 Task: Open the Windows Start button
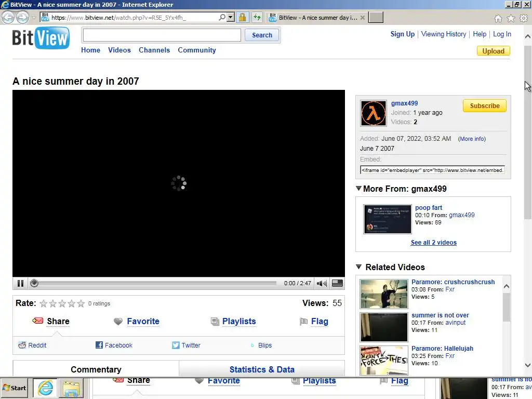pyautogui.click(x=15, y=388)
